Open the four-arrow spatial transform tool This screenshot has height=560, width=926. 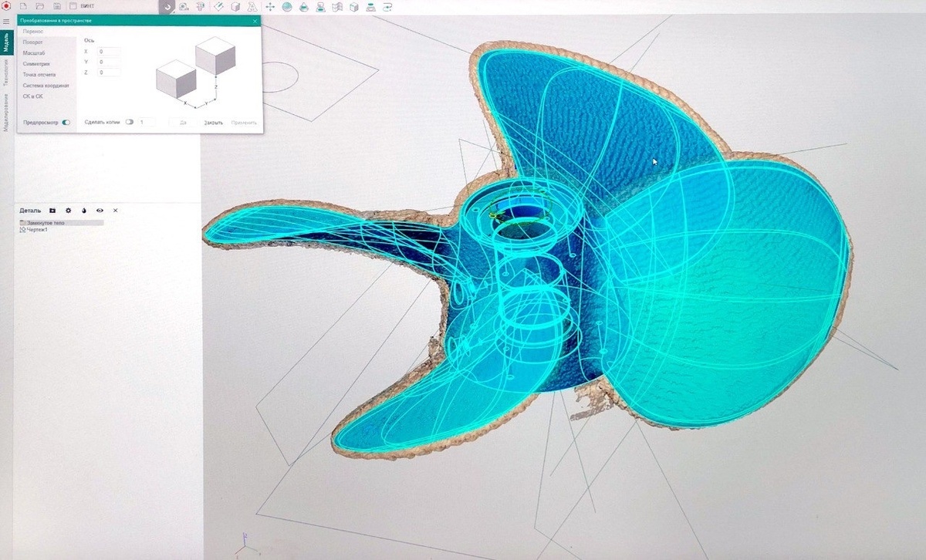click(x=270, y=7)
